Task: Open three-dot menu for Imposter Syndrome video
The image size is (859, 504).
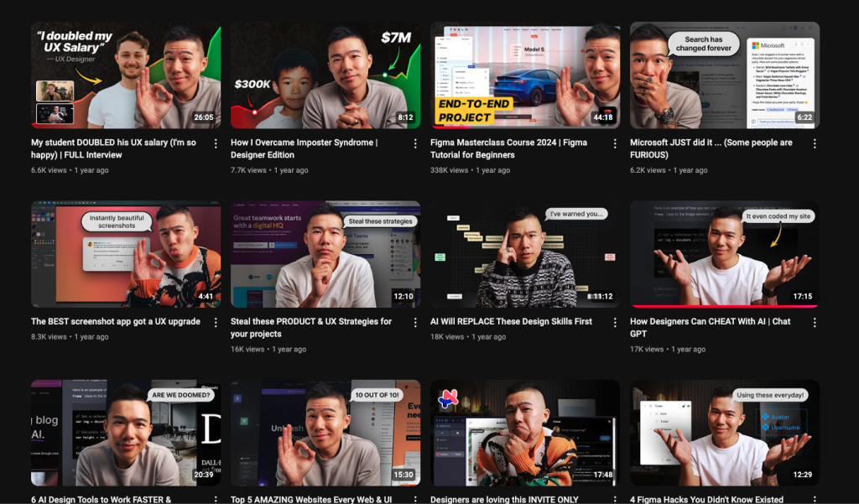Action: point(415,144)
